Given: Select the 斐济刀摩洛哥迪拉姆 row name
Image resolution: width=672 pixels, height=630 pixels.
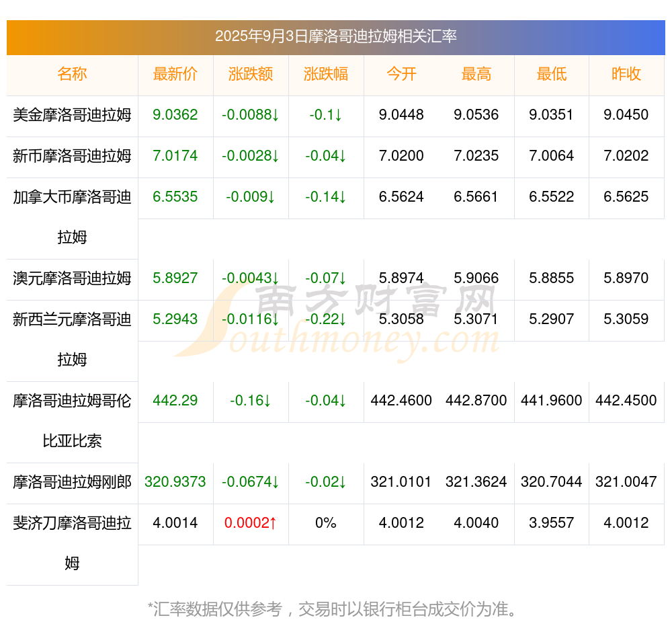Looking at the screenshot, I should [72, 543].
